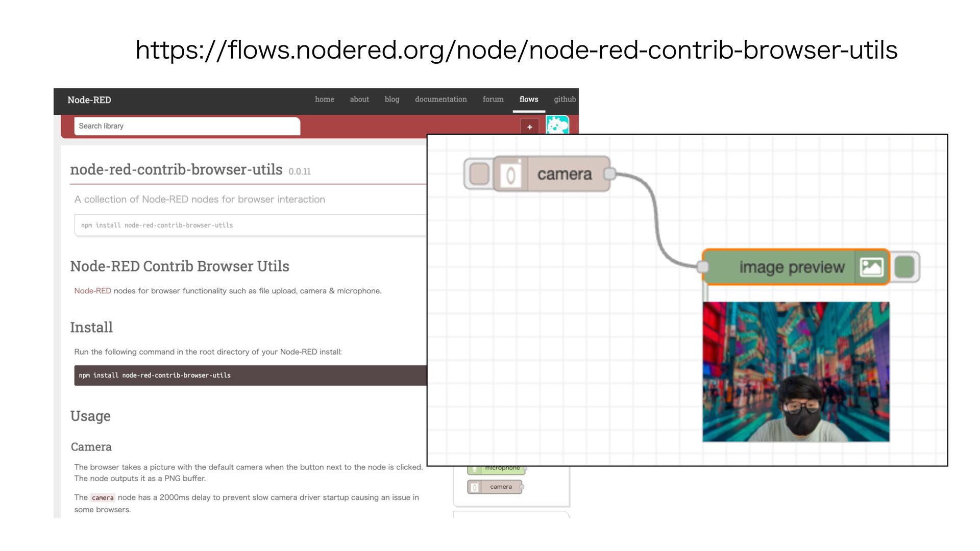
Task: Click the plus button in red bar
Action: coord(529,127)
